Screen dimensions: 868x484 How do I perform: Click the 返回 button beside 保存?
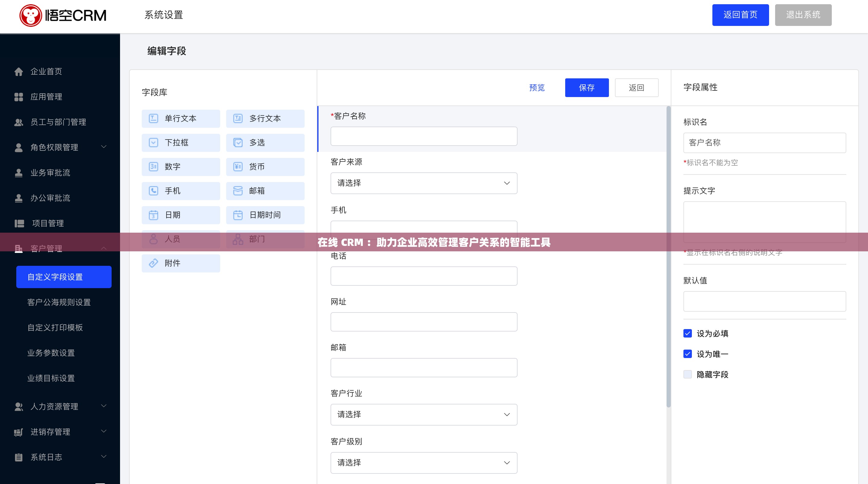(x=636, y=88)
